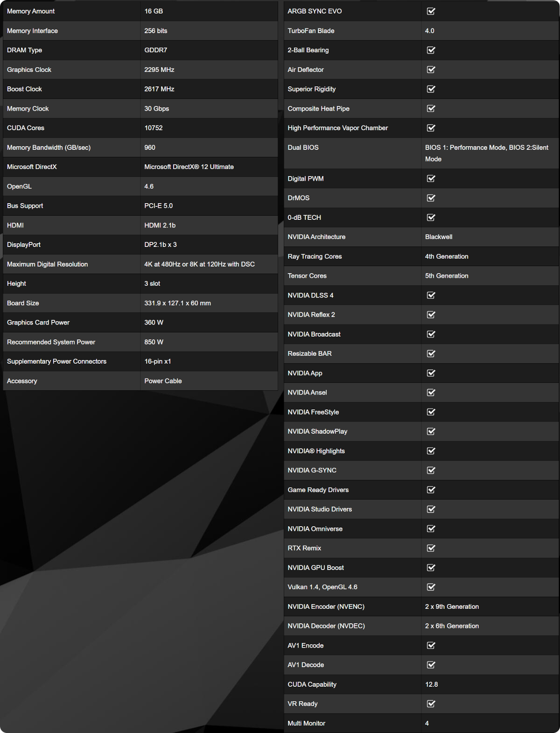Click the NVIDIA Architecture Blackwell value
Image resolution: width=560 pixels, height=733 pixels.
439,237
